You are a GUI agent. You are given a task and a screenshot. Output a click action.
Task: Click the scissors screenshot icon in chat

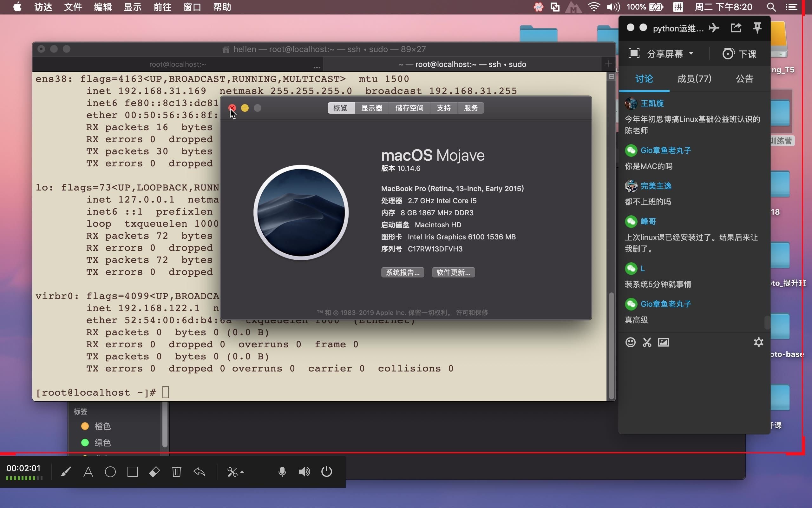647,342
